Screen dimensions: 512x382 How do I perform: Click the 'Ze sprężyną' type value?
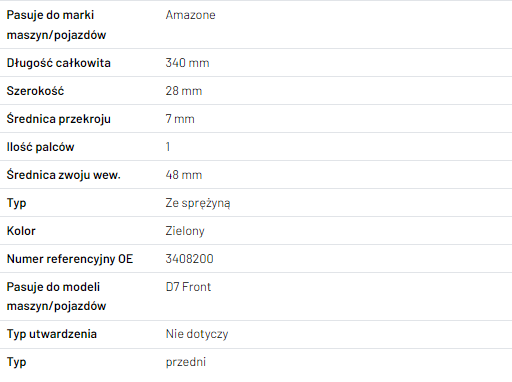point(198,203)
